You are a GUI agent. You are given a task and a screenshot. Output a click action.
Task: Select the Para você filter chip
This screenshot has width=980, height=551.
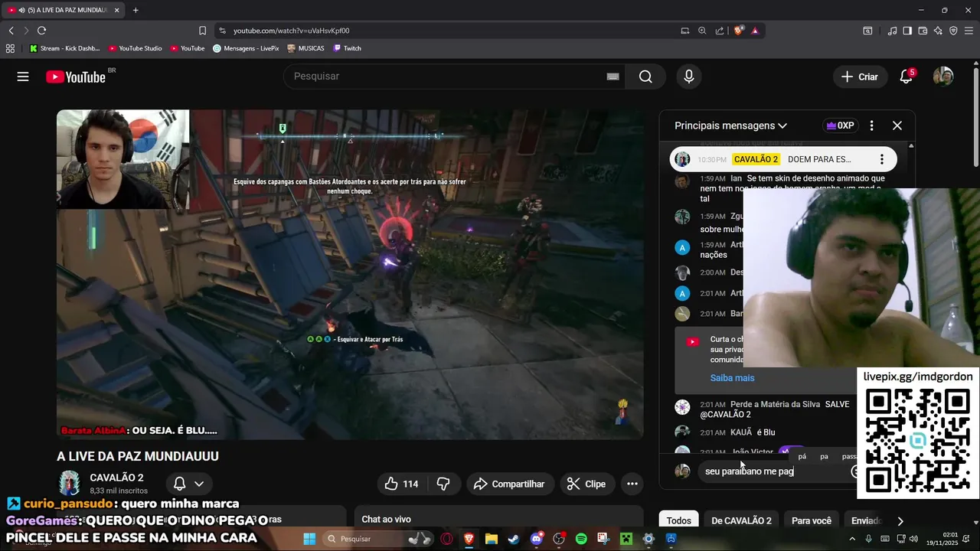812,520
